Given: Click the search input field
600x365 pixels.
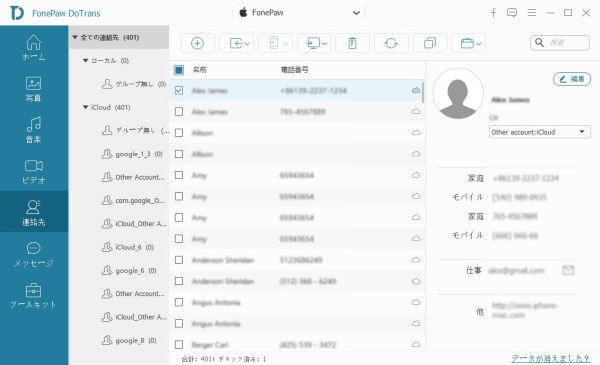Looking at the screenshot, I should coord(560,42).
